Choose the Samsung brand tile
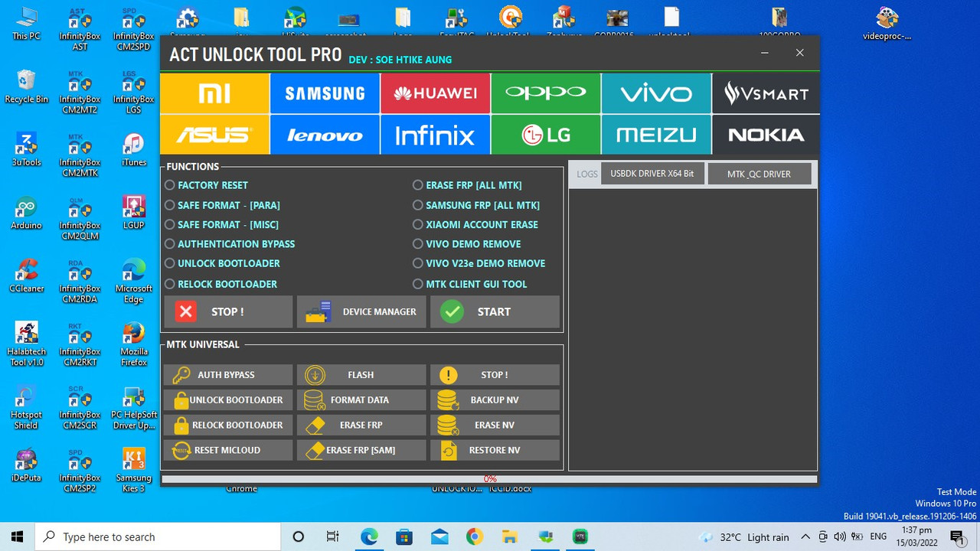Viewport: 980px width, 551px height. tap(325, 93)
